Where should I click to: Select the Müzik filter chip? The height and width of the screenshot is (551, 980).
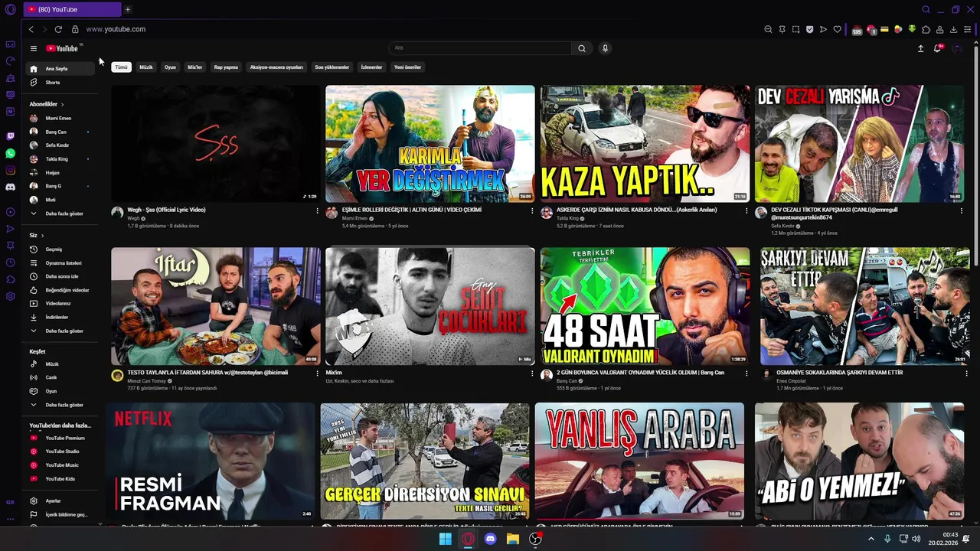point(146,67)
